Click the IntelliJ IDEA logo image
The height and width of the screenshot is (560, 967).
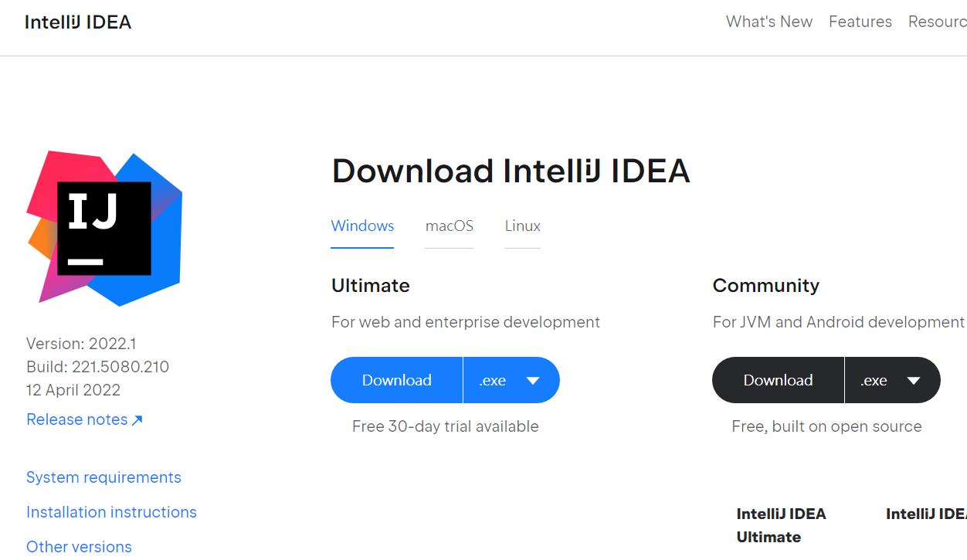104,228
